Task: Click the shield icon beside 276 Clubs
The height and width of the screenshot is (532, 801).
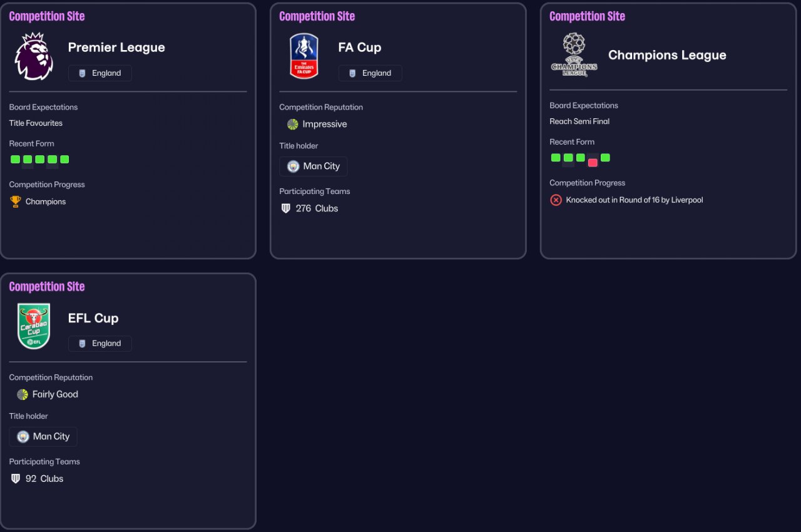Action: coord(286,208)
